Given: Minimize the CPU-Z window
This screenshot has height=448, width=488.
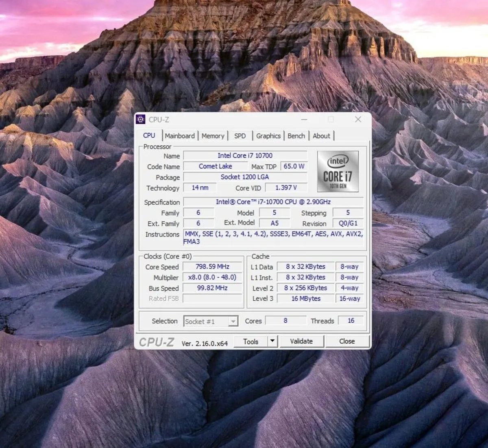Looking at the screenshot, I should tap(305, 119).
